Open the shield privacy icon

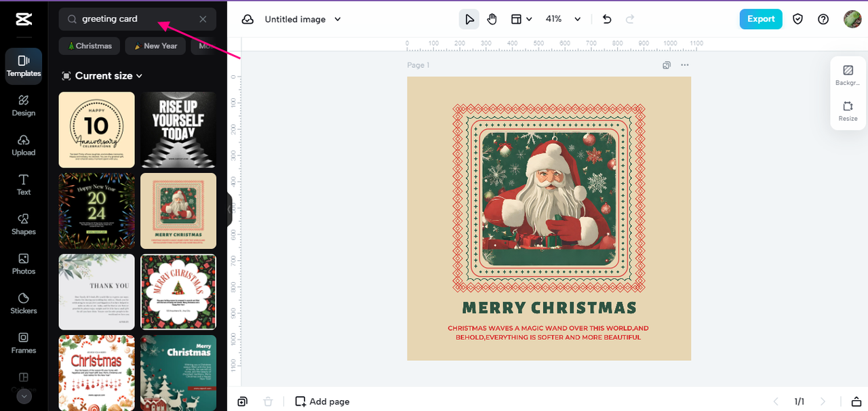pos(798,19)
